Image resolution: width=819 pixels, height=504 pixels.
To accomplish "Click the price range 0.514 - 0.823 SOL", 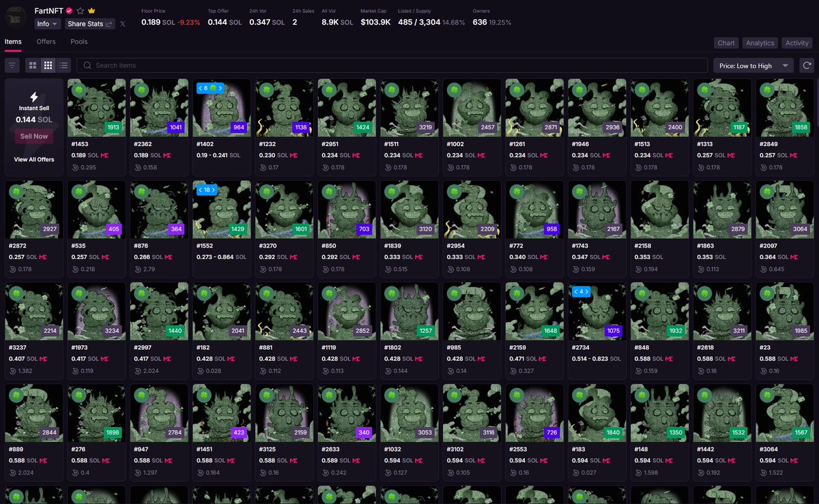I will click(595, 359).
